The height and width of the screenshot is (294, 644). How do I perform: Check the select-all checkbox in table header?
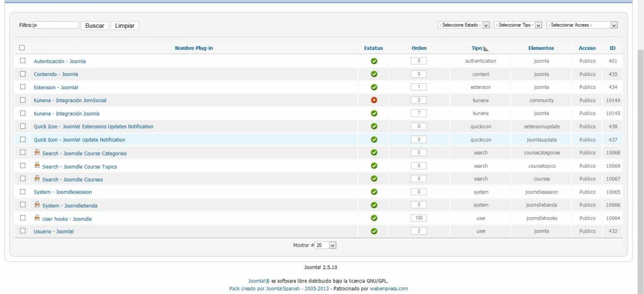(22, 48)
